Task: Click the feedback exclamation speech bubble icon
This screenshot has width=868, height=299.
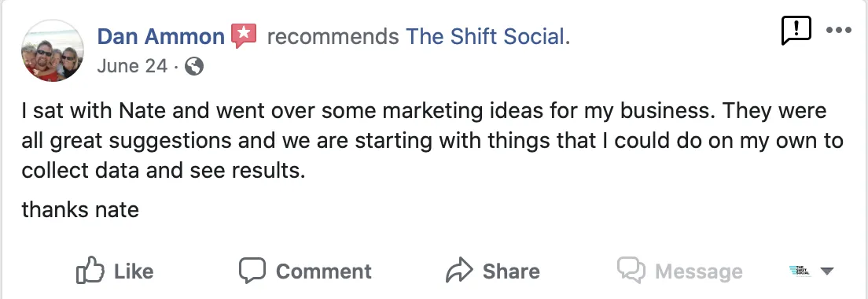Action: pyautogui.click(x=796, y=31)
